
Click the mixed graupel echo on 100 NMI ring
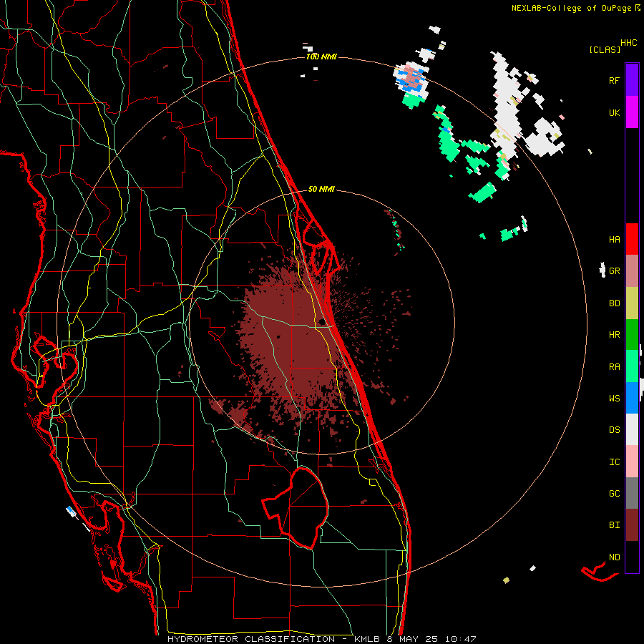tap(411, 79)
